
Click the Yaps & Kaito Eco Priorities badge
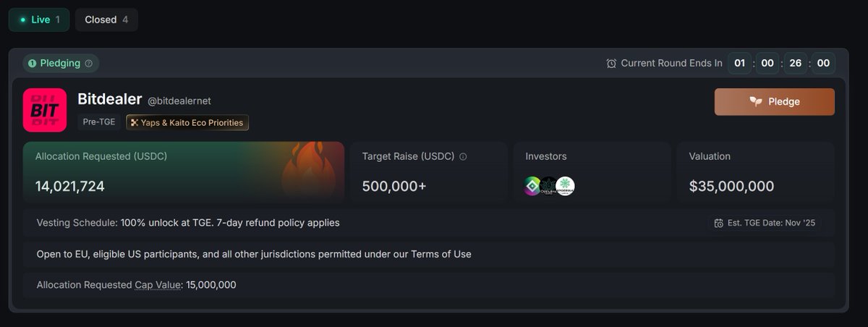(x=187, y=122)
